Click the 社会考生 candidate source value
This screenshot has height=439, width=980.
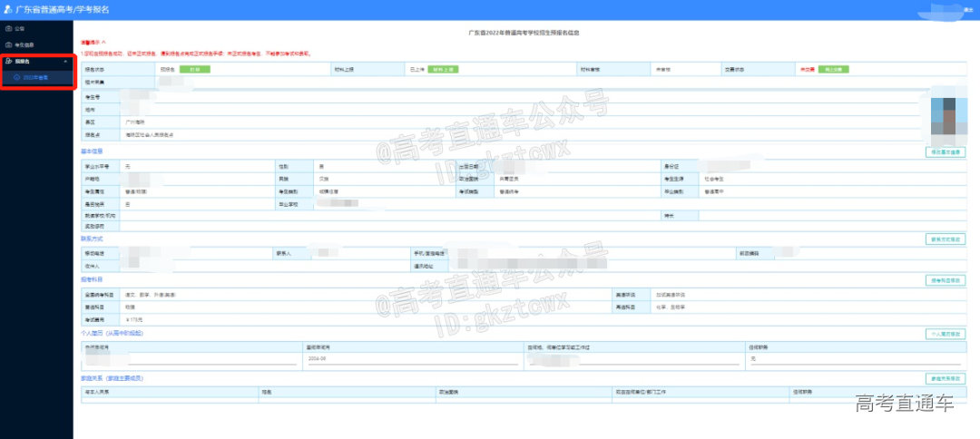point(714,179)
